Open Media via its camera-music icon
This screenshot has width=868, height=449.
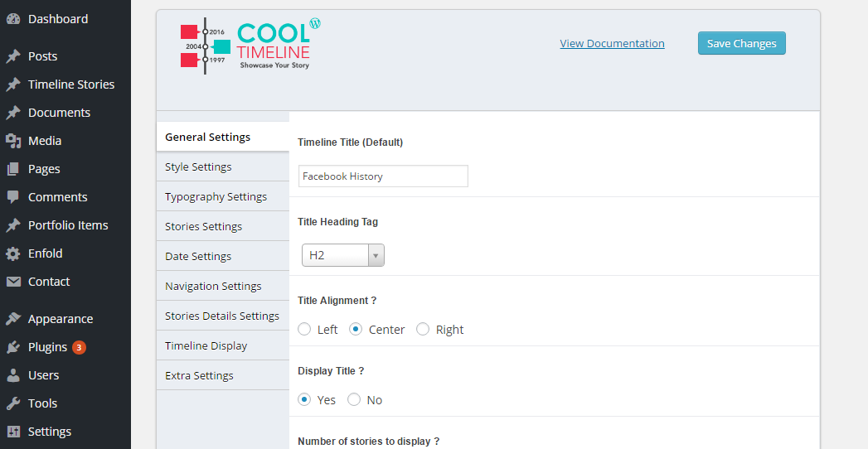point(13,141)
